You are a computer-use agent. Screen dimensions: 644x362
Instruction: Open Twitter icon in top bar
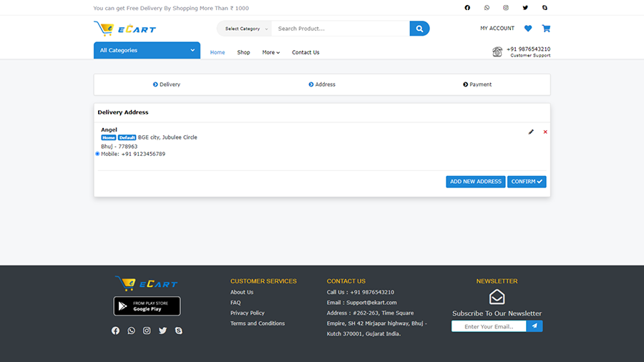tap(525, 8)
